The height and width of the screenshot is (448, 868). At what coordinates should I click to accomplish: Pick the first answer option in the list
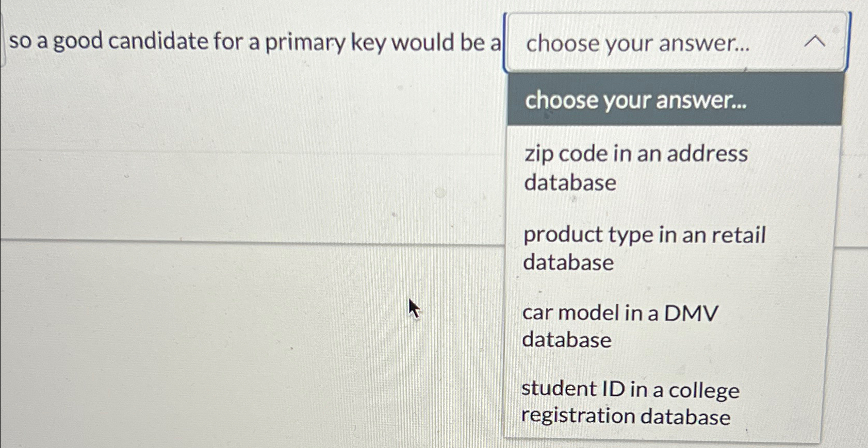pyautogui.click(x=634, y=169)
